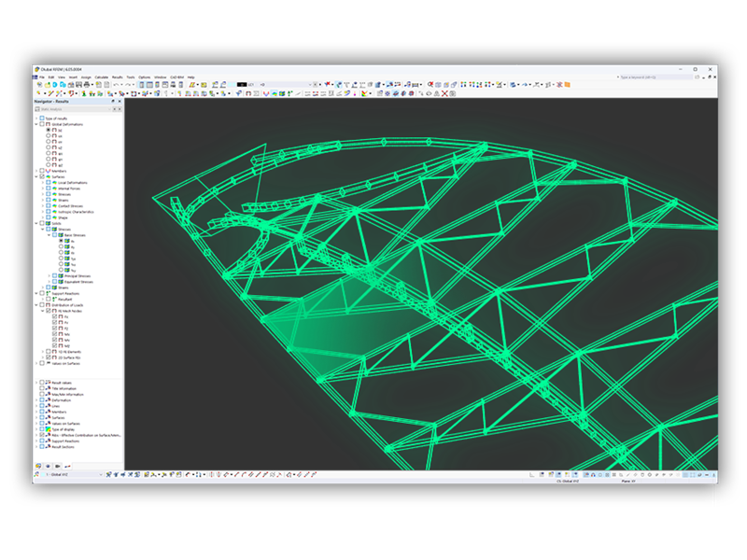This screenshot has height=560, width=747.
Task: Toggle the Fx checkbox under FE Mesh Nodes
Action: point(54,316)
